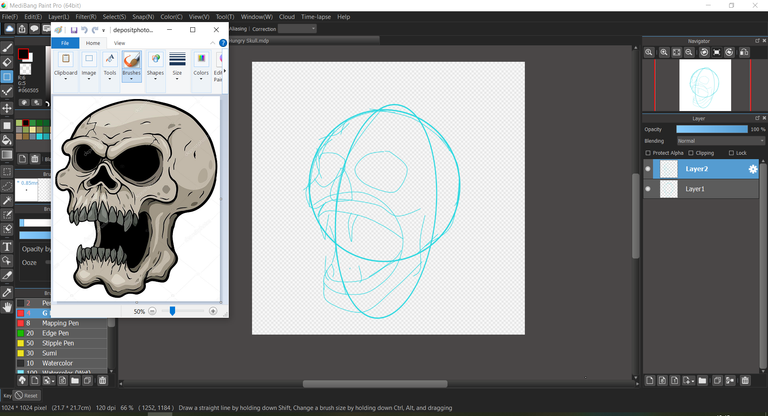Click Undo arrow in Paint title bar

pyautogui.click(x=84, y=30)
